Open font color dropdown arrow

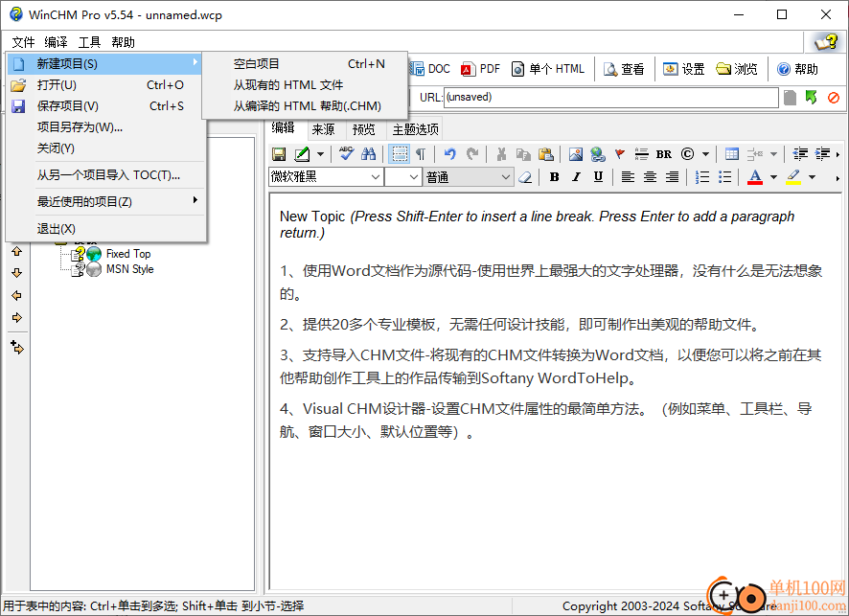[773, 177]
